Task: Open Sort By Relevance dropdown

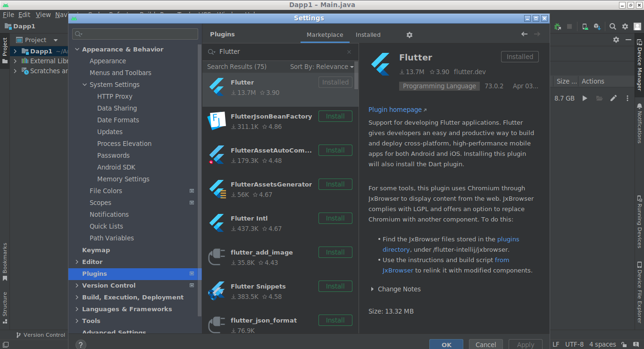Action: (x=322, y=67)
